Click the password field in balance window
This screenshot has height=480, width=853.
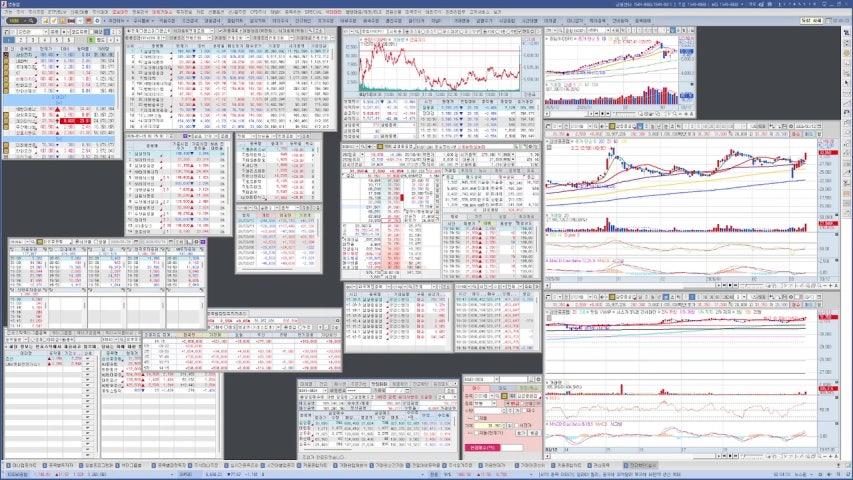click(358, 391)
